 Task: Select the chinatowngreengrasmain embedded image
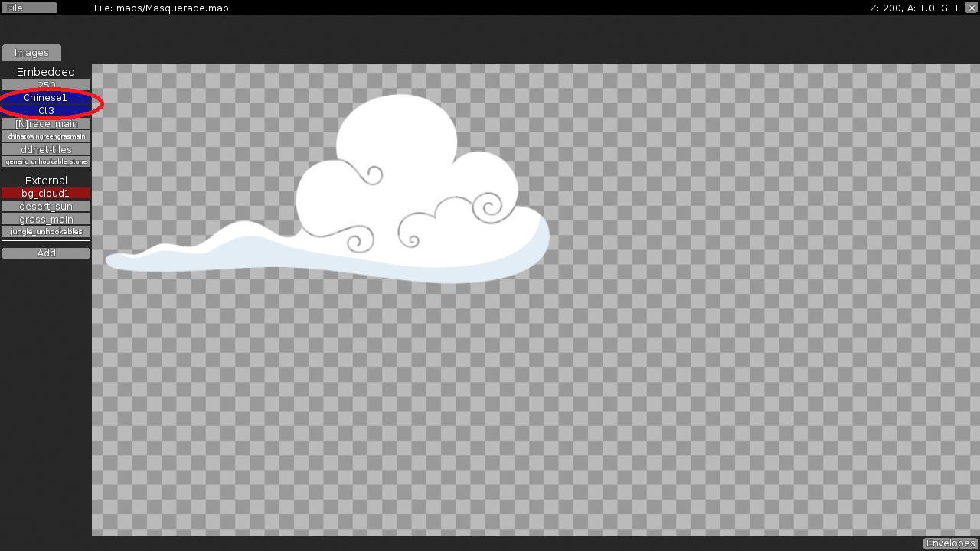tap(46, 135)
